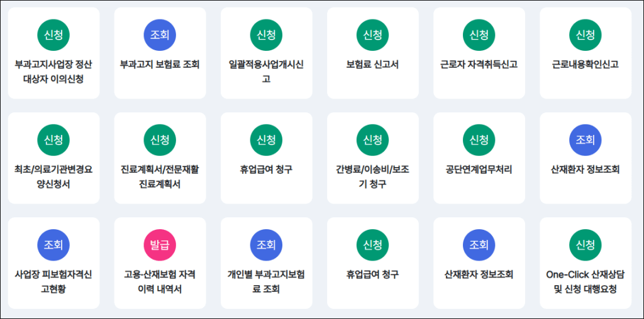Screen dimensions: 644x319
Task: Select the 신청 icon above 근로자 자격취득신고
Action: 479,35
